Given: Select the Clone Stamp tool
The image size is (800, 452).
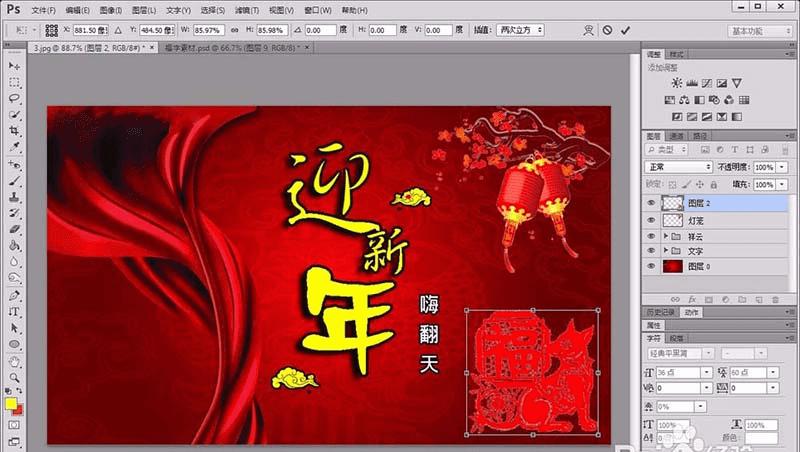Looking at the screenshot, I should point(14,197).
